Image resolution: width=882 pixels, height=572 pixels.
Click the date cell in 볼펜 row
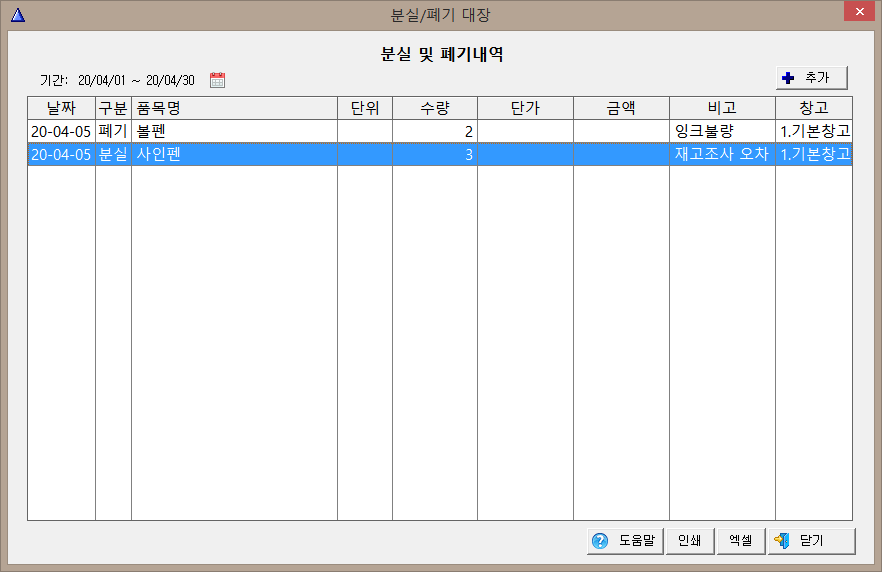[61, 132]
